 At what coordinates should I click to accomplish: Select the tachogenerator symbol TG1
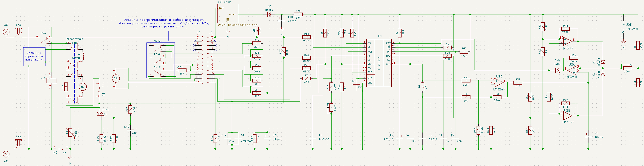tap(116, 78)
